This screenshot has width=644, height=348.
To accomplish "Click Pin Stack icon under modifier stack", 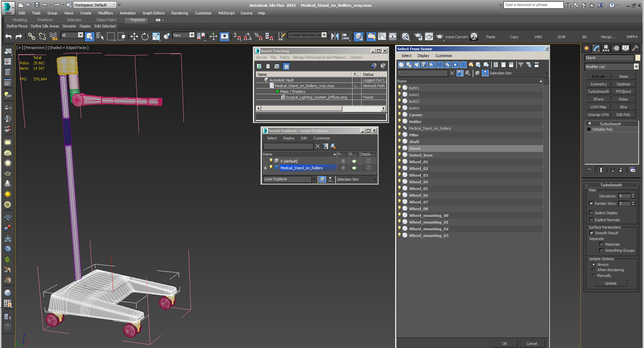I will click(x=589, y=170).
